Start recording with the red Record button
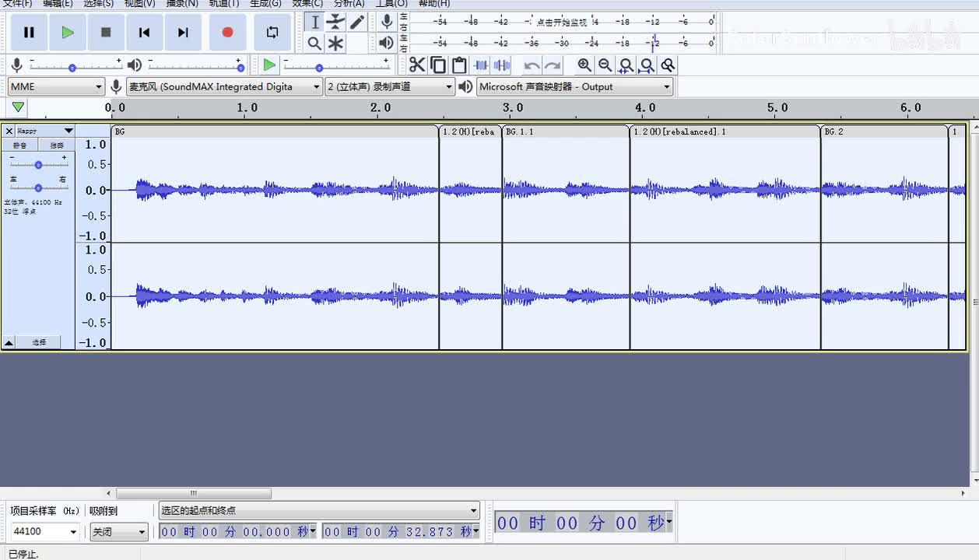Image resolution: width=979 pixels, height=560 pixels. tap(227, 32)
